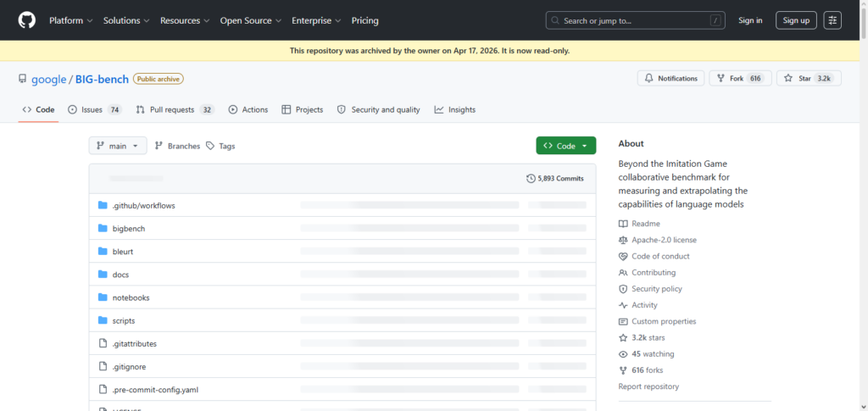
Task: View the 45 watching list
Action: pos(647,354)
